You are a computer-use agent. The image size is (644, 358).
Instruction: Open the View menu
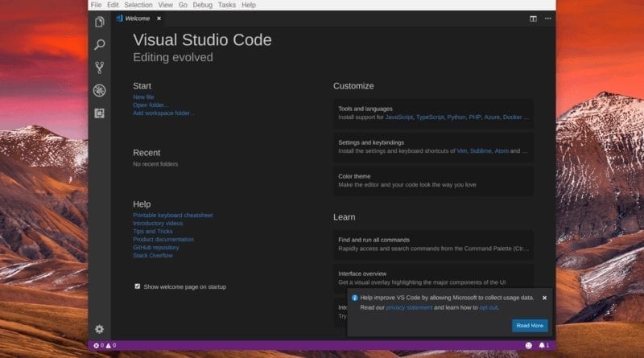166,5
